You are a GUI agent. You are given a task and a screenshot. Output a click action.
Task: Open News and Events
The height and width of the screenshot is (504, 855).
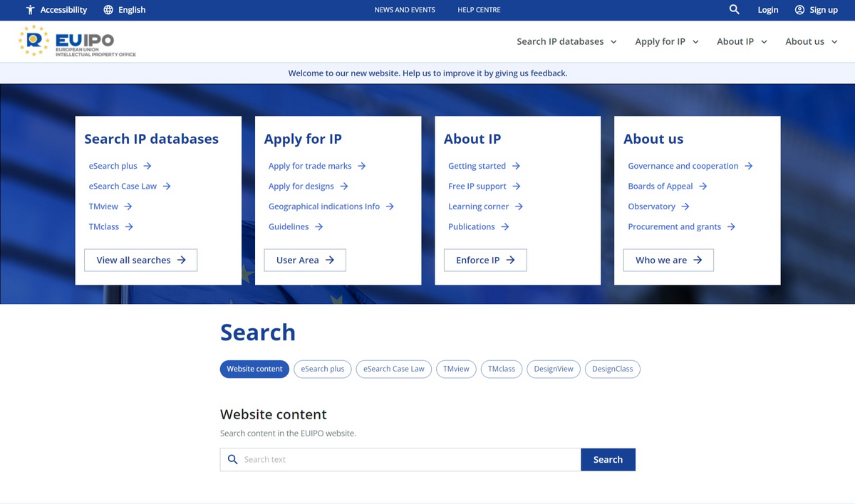coord(405,10)
